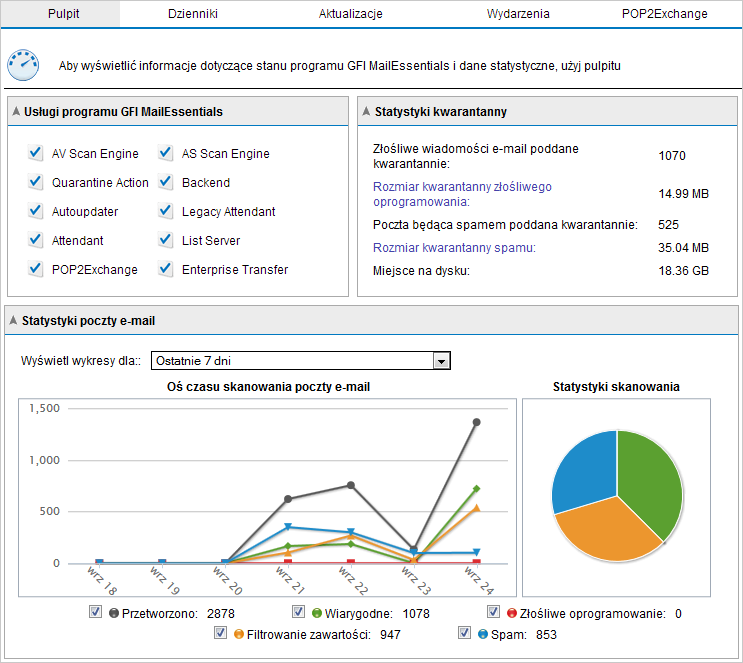Click the Backend service status icon

166,183
